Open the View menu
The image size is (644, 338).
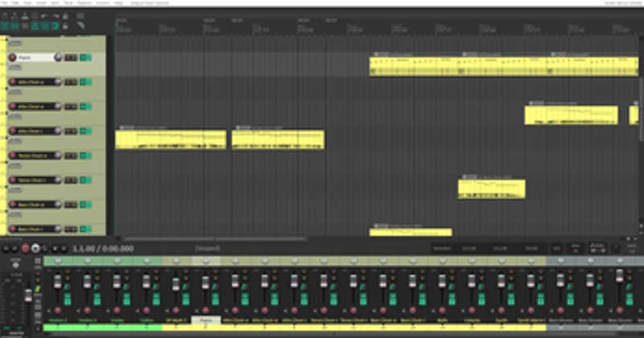[27, 3]
